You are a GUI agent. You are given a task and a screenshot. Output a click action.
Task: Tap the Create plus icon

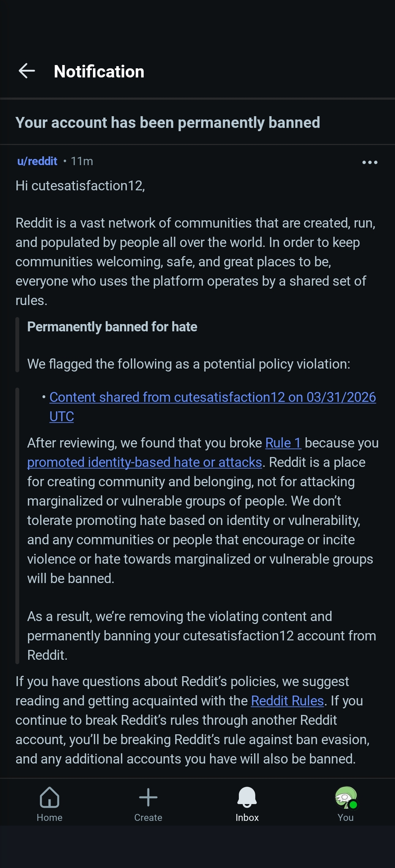tap(148, 797)
